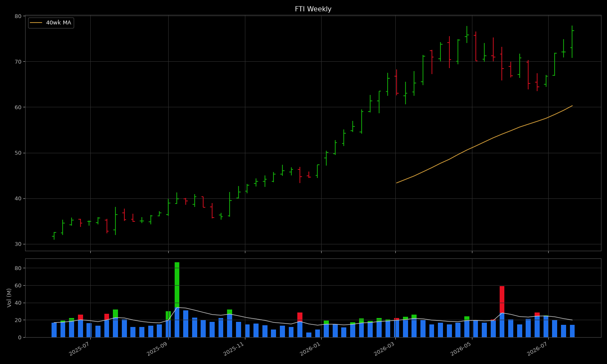The height and width of the screenshot is (364, 607).
Task: Click the orange 40wk MA legend line sample
Action: (36, 23)
